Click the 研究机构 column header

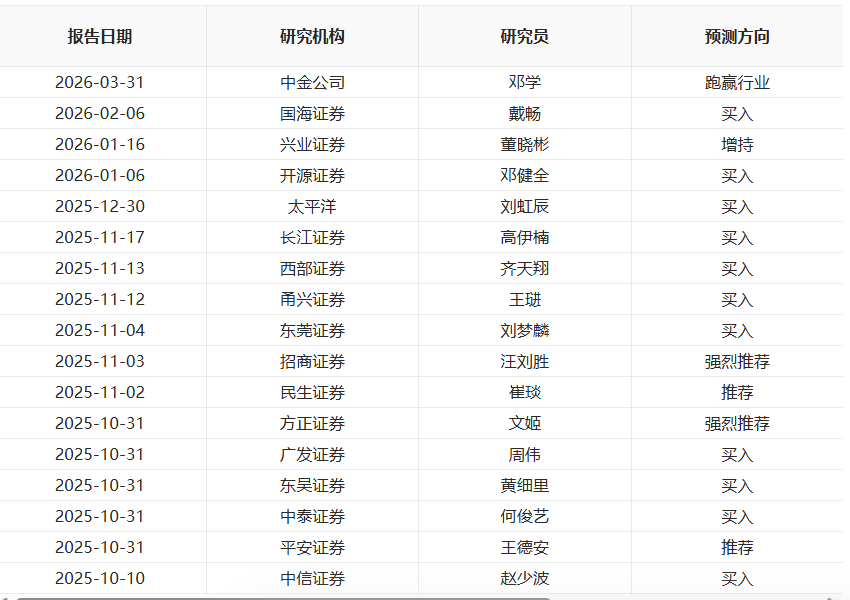pyautogui.click(x=312, y=36)
